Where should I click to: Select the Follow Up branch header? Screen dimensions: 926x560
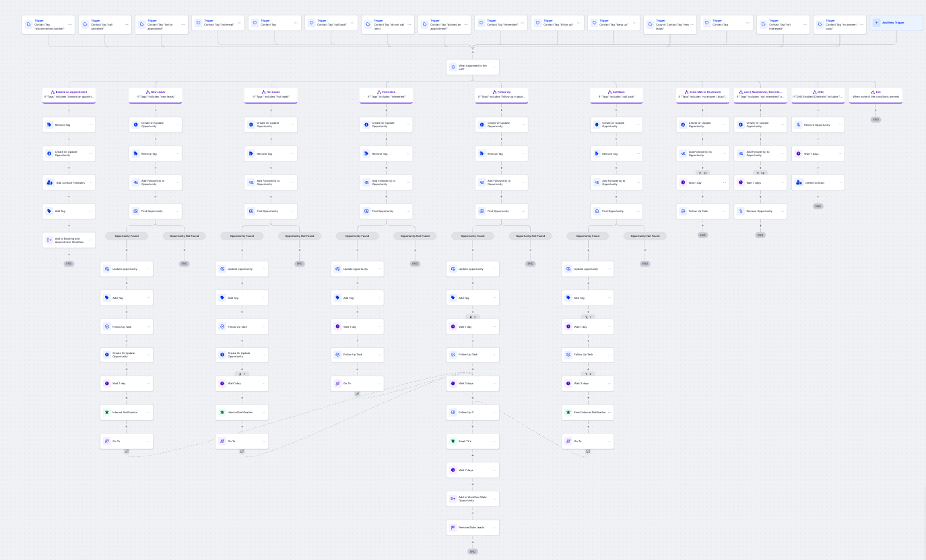coord(502,94)
